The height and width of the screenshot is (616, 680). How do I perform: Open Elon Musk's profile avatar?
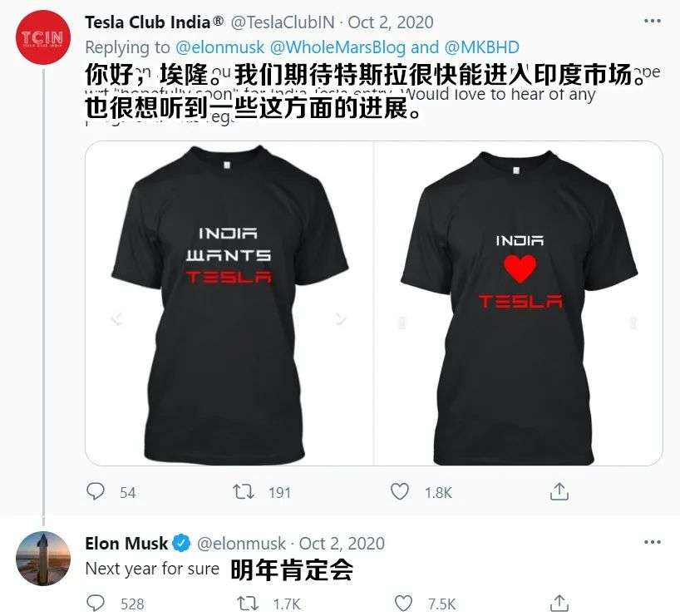pos(43,559)
